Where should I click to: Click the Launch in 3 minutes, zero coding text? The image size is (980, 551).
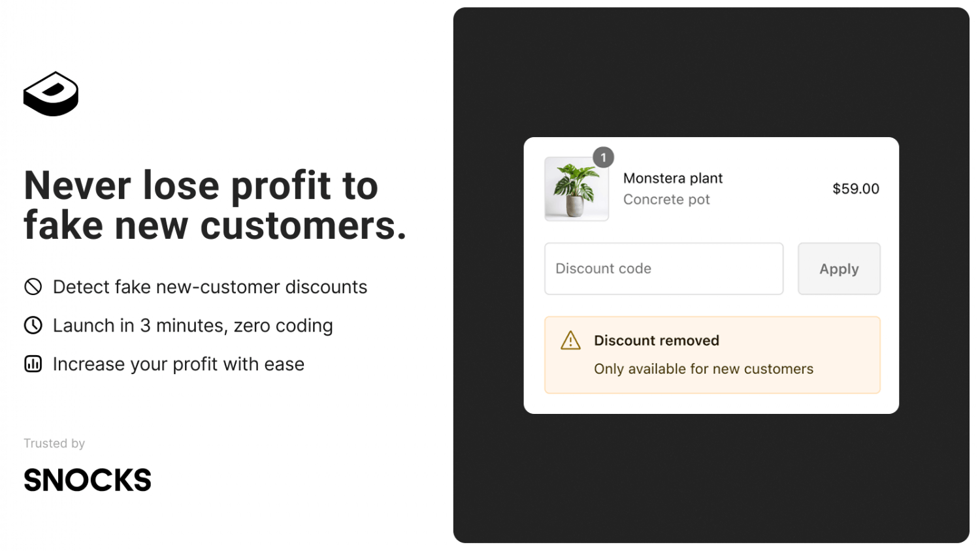click(193, 325)
